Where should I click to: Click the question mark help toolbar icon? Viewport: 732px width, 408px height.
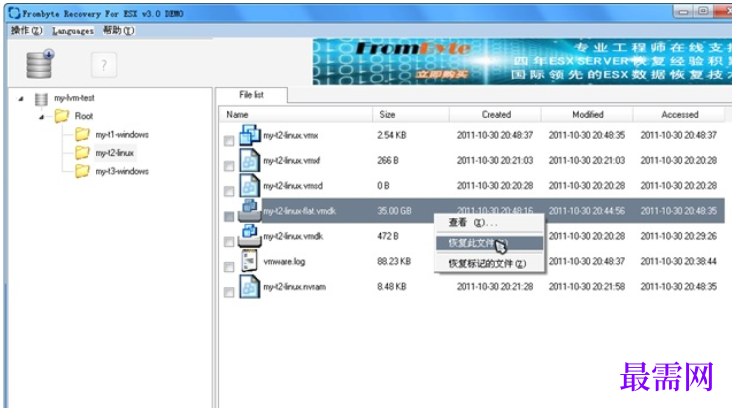104,65
